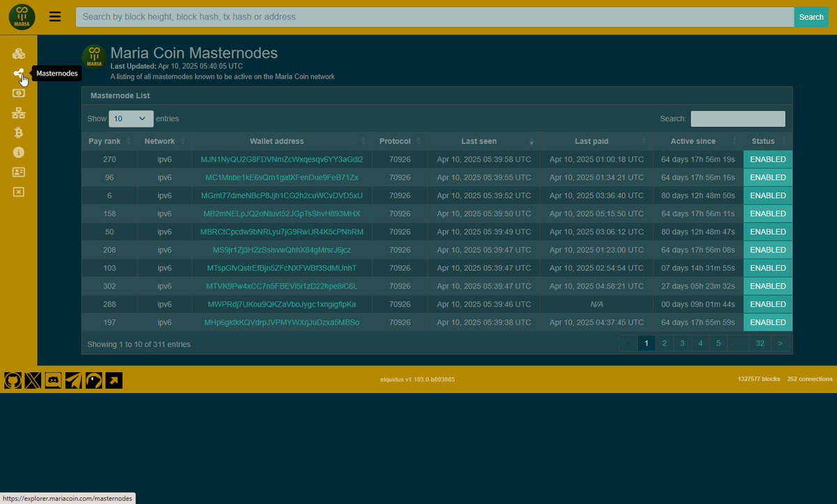The image size is (837, 504).
Task: Open the X (Twitter) footer icon
Action: (33, 380)
